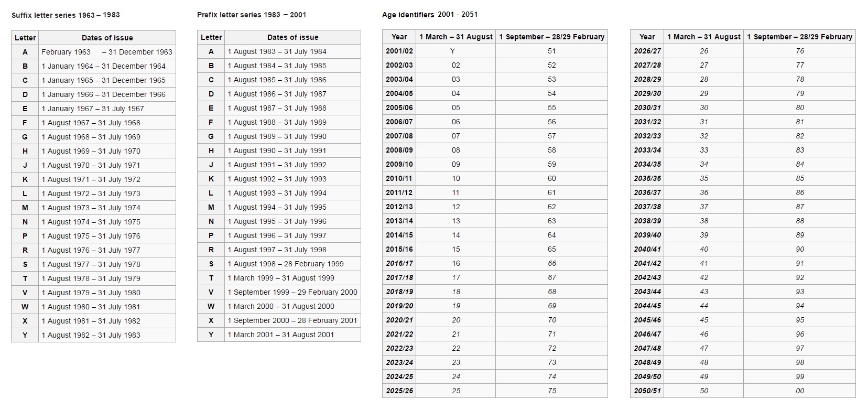This screenshot has width=868, height=409.
Task: Click the age identifier '90'
Action: pos(800,249)
